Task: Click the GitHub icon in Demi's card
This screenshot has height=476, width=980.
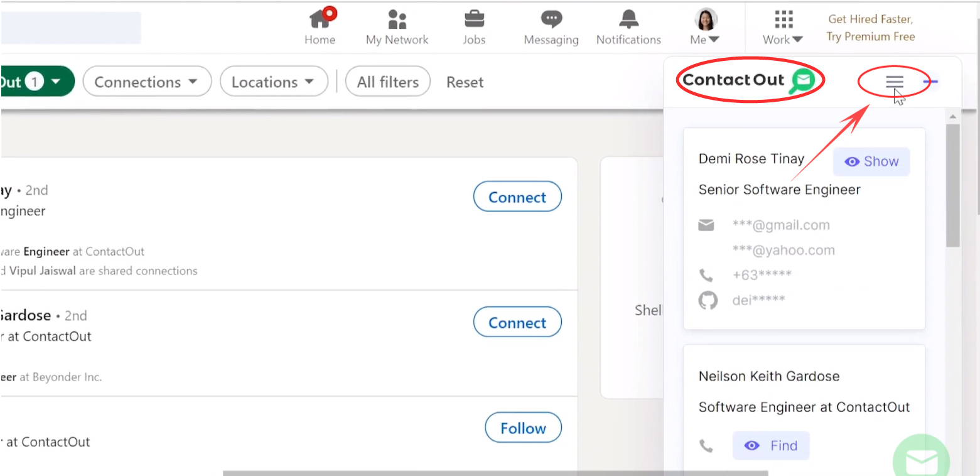Action: 708,300
